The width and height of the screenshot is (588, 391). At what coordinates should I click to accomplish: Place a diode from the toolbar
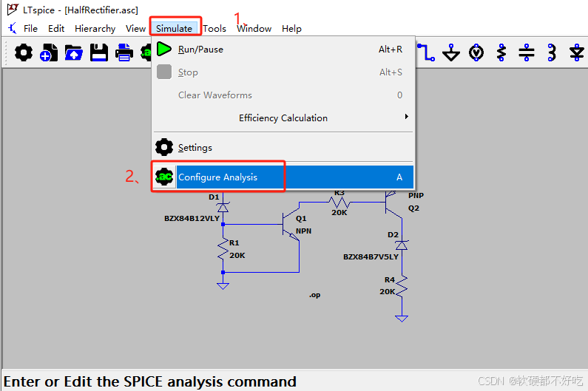(577, 52)
